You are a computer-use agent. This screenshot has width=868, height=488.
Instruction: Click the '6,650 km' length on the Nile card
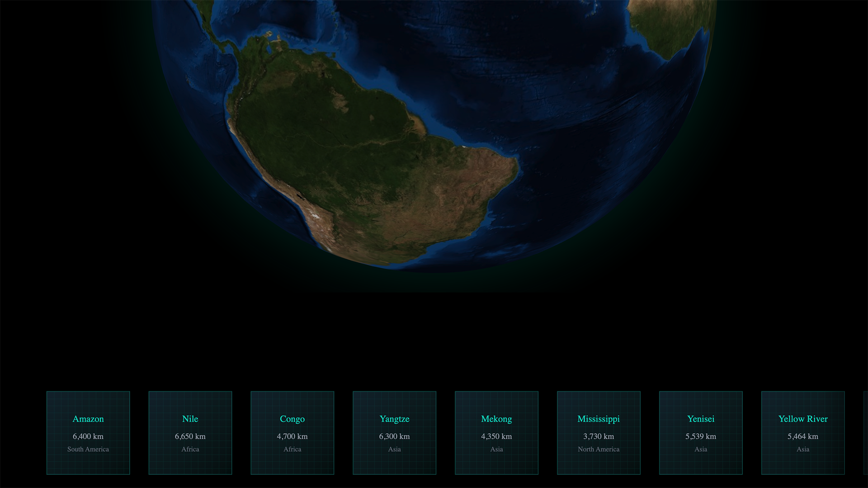190,436
